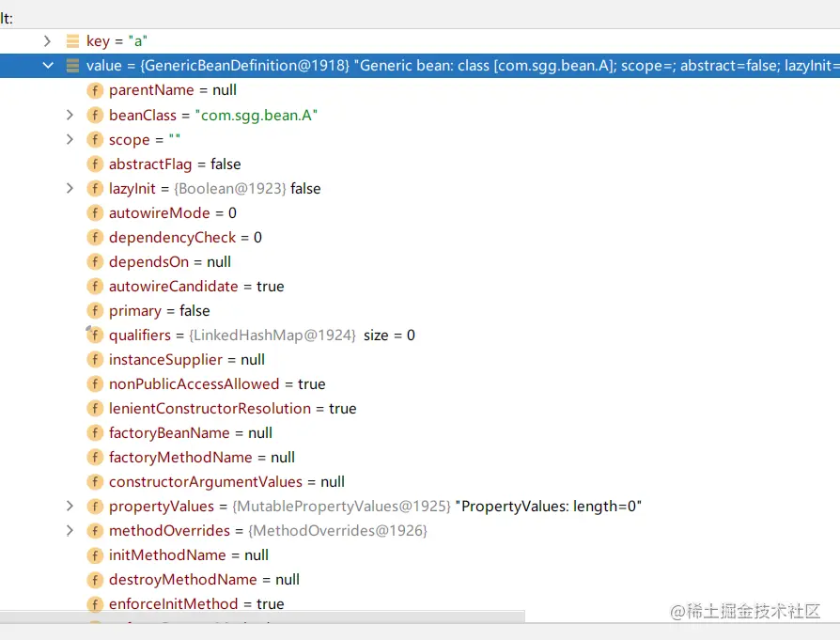
Task: Click the map entry icon beside key
Action: (x=72, y=41)
